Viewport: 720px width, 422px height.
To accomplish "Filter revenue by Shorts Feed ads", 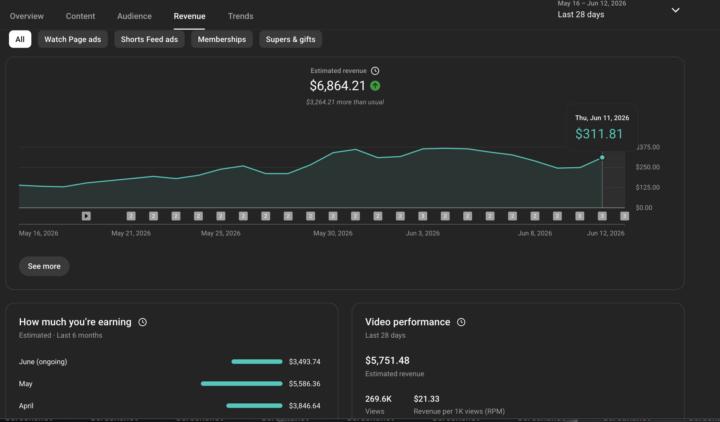I will 149,39.
